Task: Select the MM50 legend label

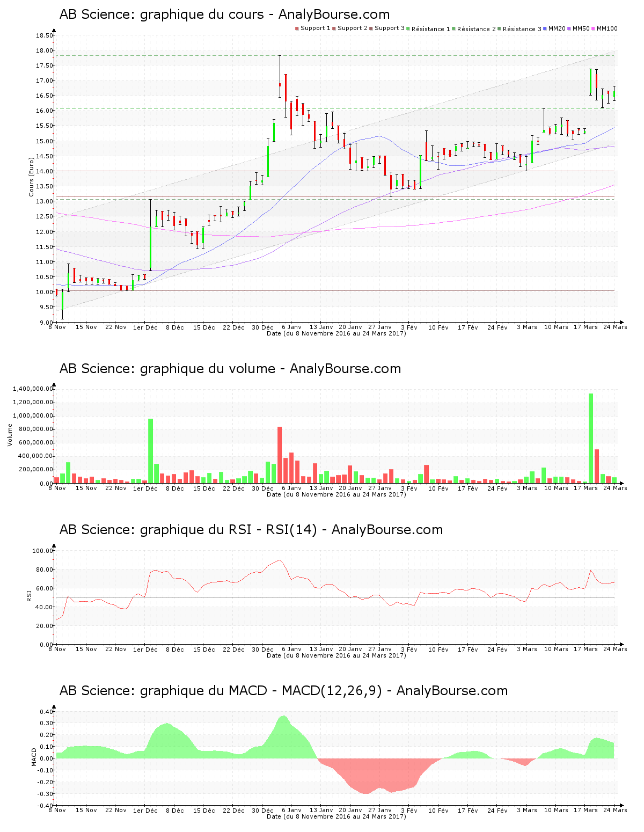Action: pyautogui.click(x=581, y=28)
